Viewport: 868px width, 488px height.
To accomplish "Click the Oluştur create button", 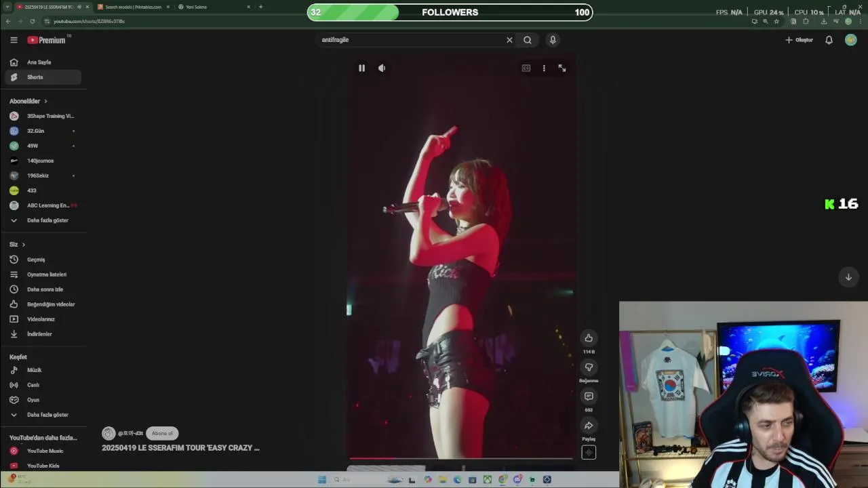I will [799, 40].
